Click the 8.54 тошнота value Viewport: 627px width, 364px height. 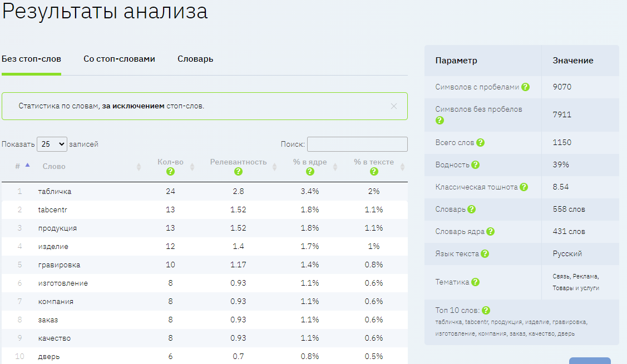(x=561, y=187)
